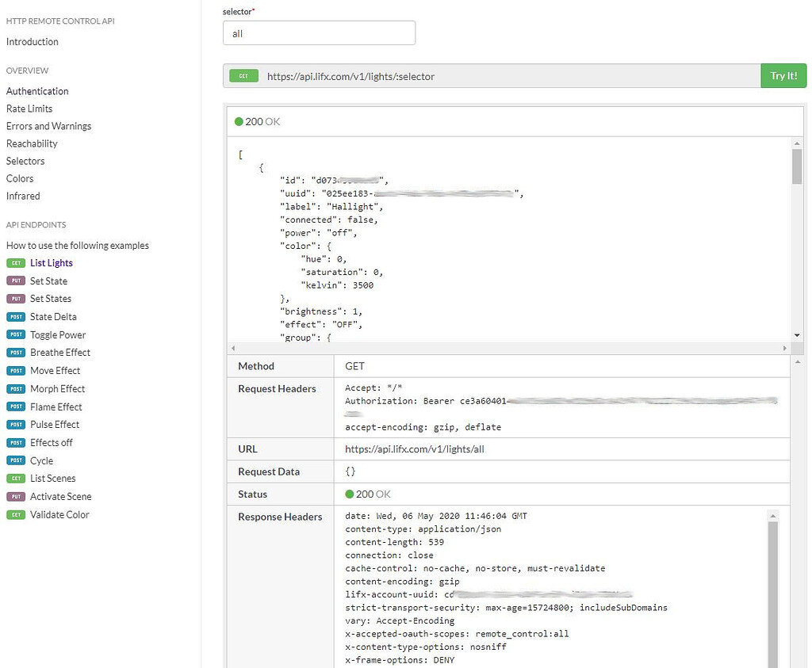Click the "kelvin": 3500 JSON line

tap(337, 285)
